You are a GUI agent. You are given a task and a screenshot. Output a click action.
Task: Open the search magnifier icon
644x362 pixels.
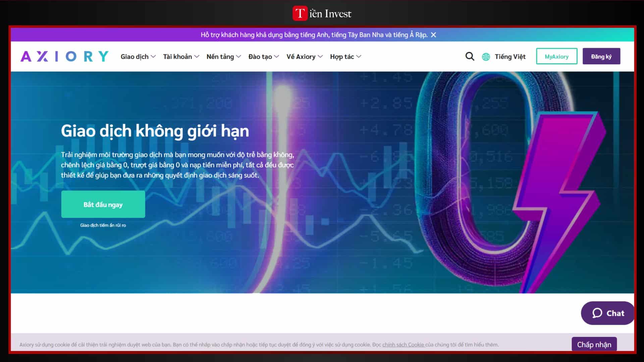click(470, 56)
